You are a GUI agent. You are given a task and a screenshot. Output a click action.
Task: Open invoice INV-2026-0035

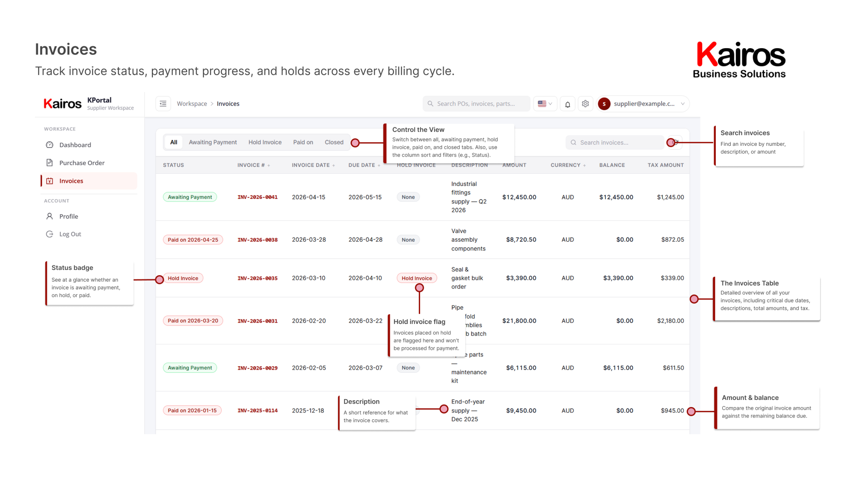pyautogui.click(x=257, y=278)
